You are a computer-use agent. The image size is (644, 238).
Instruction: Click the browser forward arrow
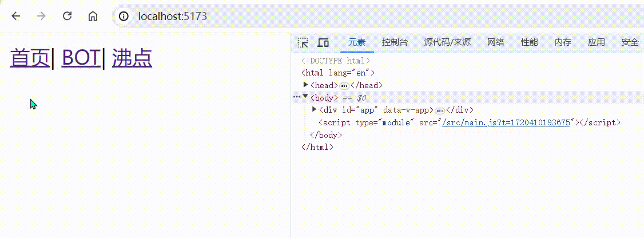41,16
